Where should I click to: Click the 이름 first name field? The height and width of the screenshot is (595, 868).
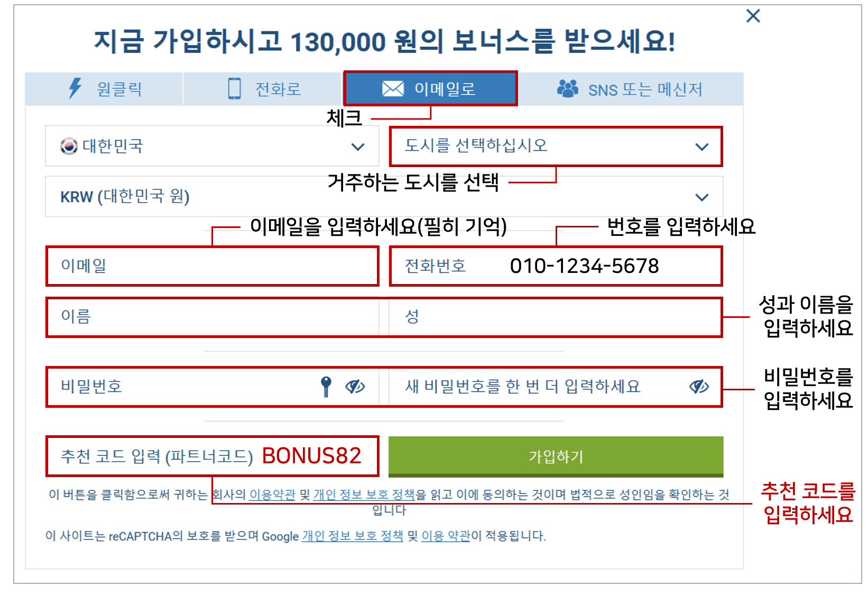213,317
